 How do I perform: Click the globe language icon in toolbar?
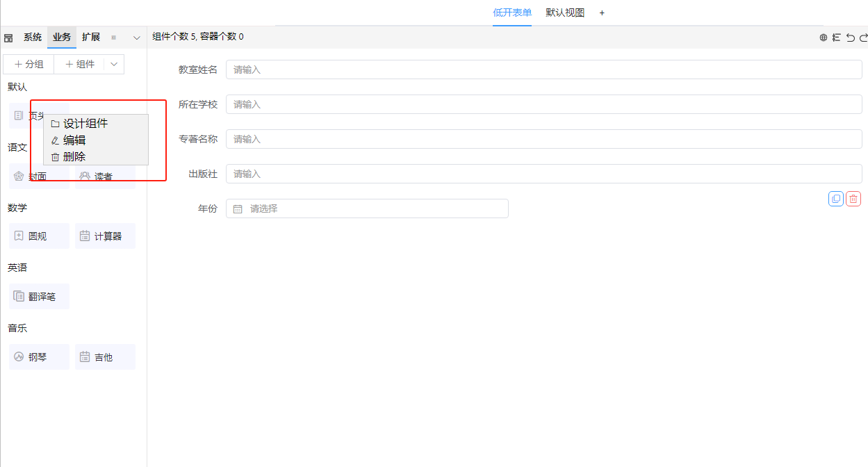pyautogui.click(x=824, y=38)
